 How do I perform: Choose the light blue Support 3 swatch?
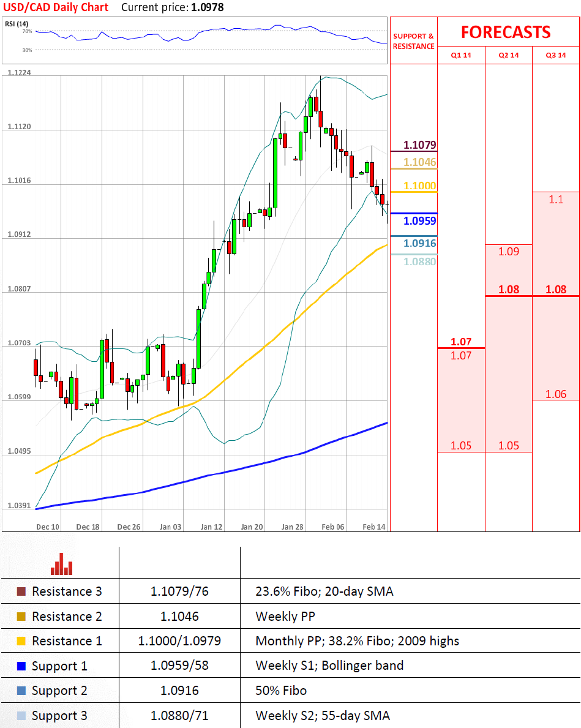click(x=21, y=716)
